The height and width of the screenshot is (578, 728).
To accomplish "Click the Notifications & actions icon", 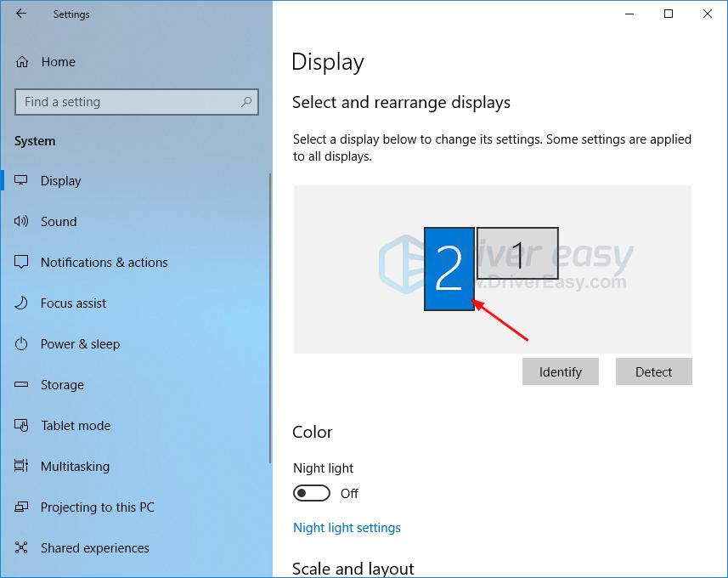I will coord(23,262).
